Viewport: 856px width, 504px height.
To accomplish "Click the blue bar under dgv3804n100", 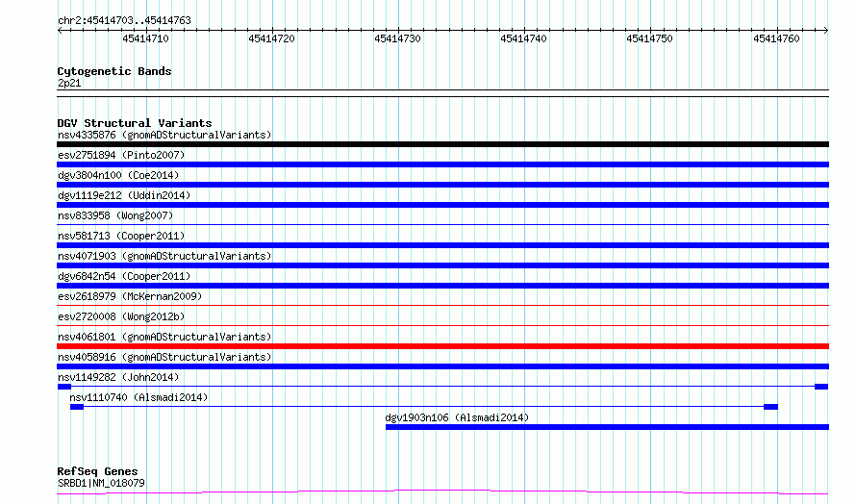I will coord(442,185).
